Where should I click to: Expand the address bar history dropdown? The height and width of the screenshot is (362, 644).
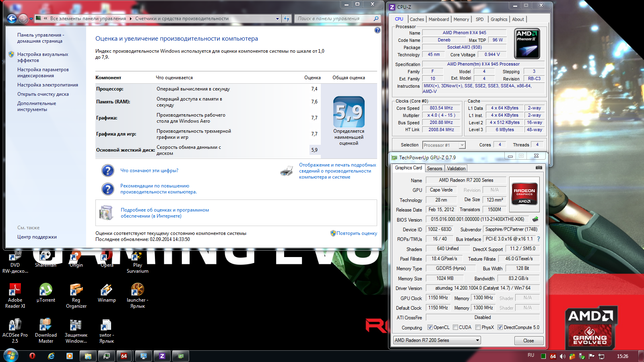pos(277,19)
